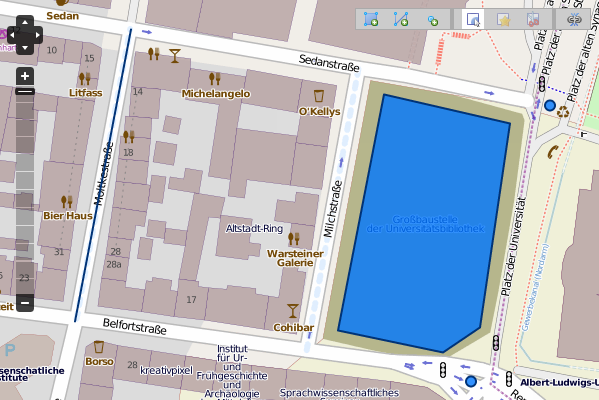Screen dimensions: 599x400
Task: Click the Michelangelo name label
Action: click(x=216, y=94)
